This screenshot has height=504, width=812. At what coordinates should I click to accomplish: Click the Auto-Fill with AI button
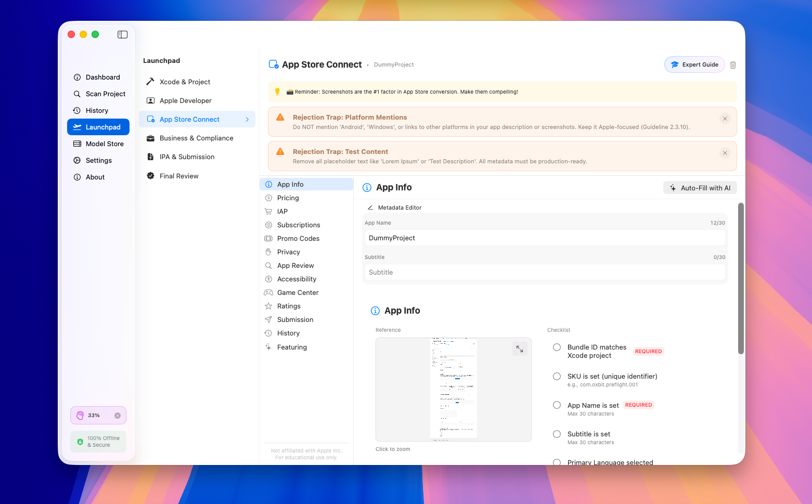click(x=700, y=187)
